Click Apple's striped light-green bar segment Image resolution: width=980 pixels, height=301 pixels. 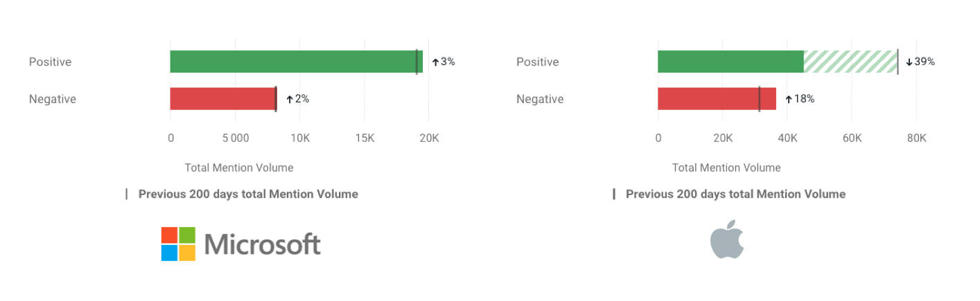tap(850, 62)
